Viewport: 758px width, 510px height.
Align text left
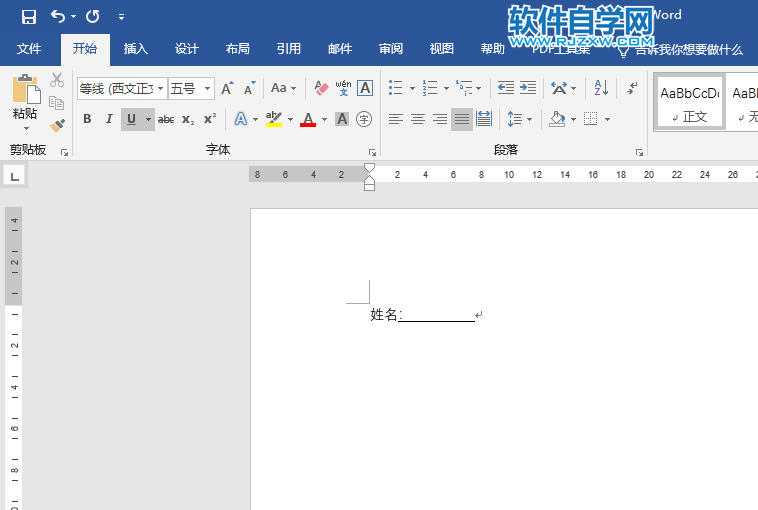[395, 119]
